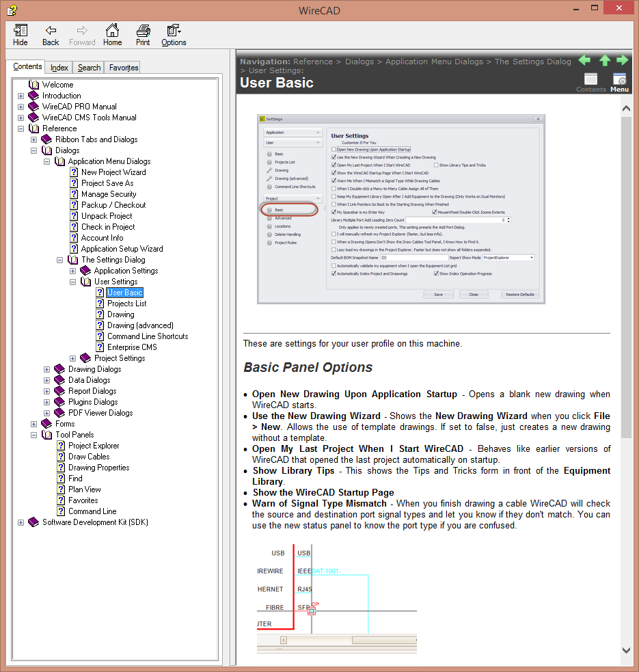Screen dimensions: 639x672
Task: Open the Command Line Shortcuts topic
Action: pos(148,336)
